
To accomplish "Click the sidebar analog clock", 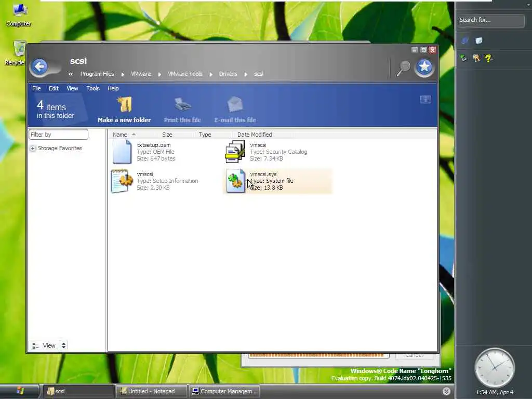I will click(x=495, y=368).
